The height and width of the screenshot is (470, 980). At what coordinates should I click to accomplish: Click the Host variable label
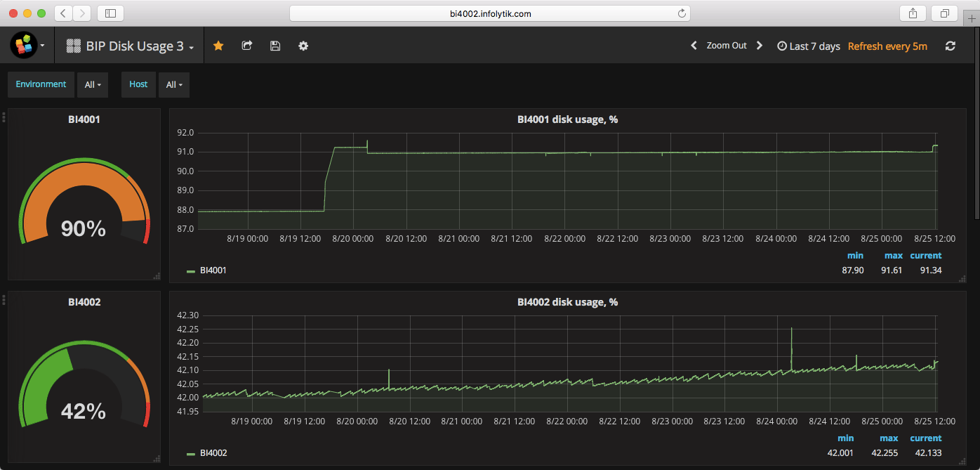coord(138,84)
